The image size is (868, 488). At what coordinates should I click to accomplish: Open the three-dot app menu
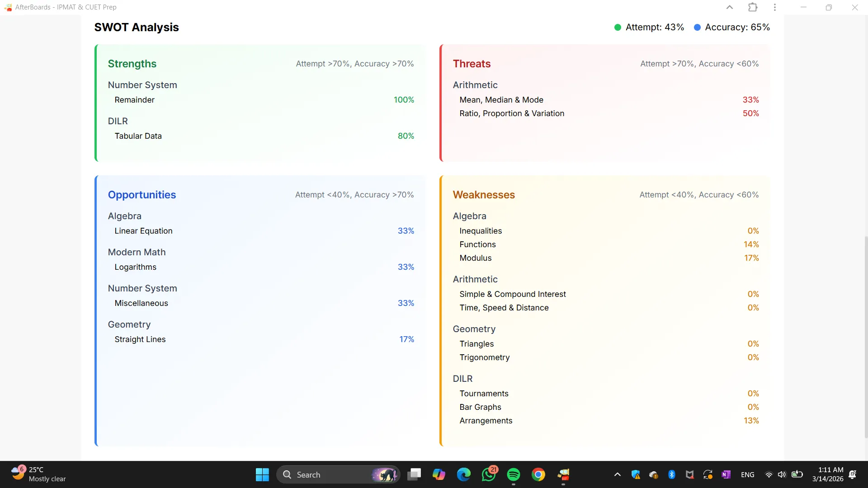click(x=775, y=7)
